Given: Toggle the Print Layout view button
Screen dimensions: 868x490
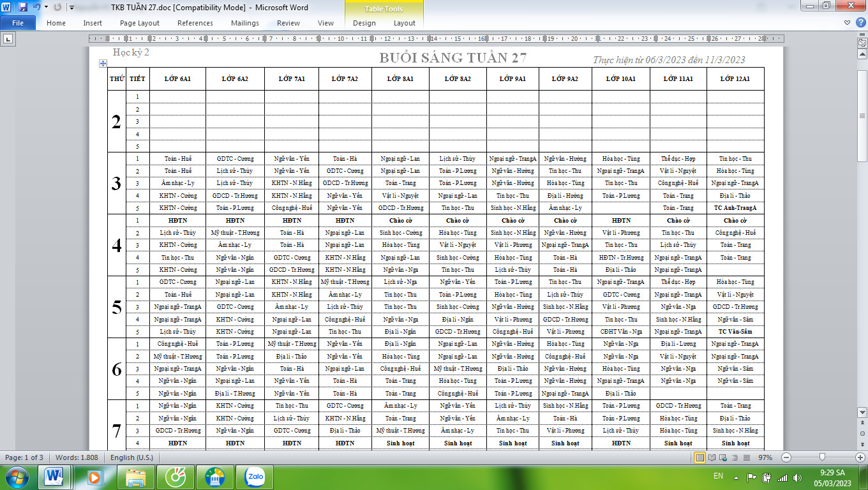Looking at the screenshot, I should pos(701,457).
